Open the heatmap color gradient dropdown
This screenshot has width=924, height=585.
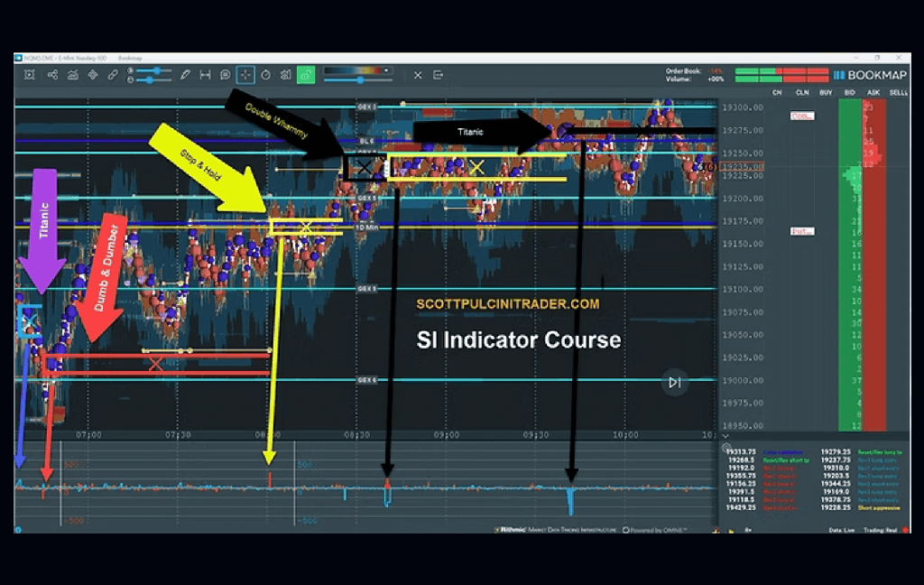click(357, 70)
